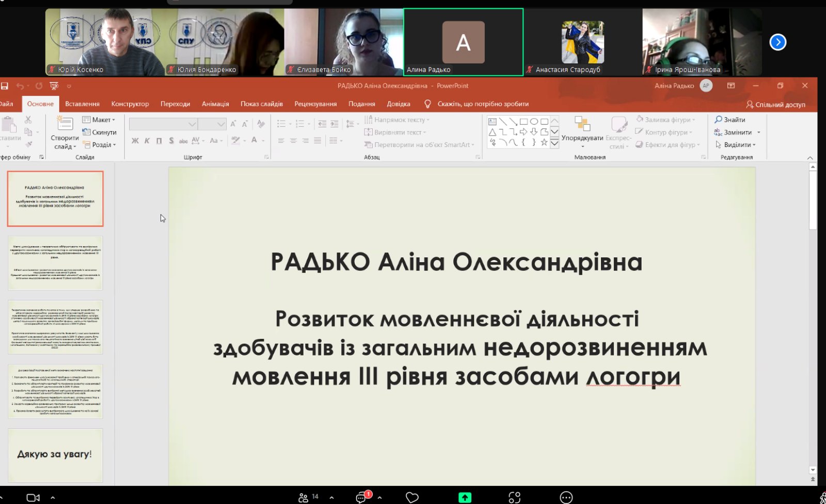Open the Виділити select dropdown
Screen dimensions: 826x504
tap(736, 145)
